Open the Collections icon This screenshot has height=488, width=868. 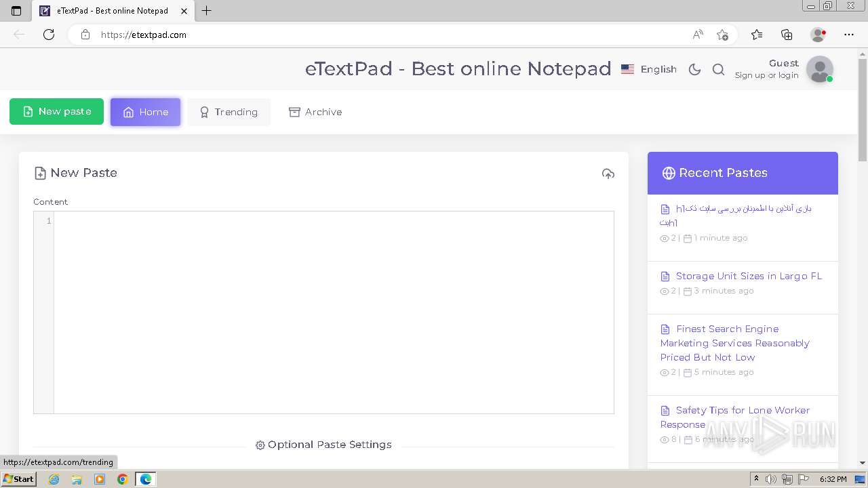tap(787, 35)
